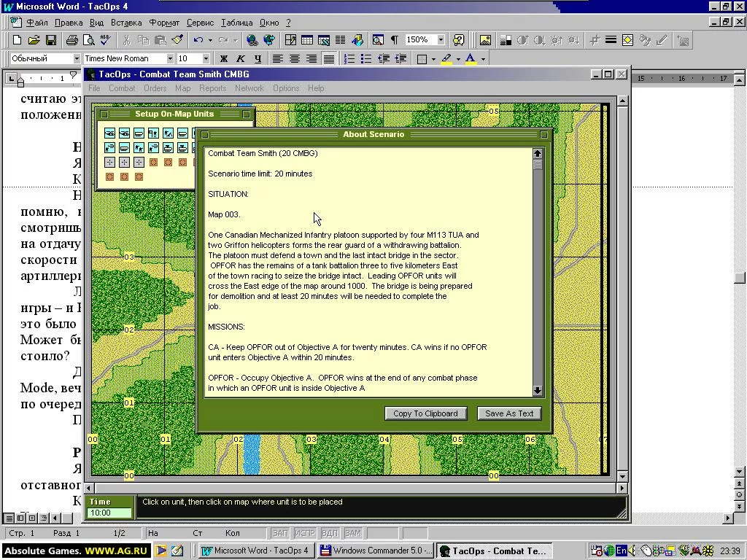
Task: Open the Формат menu
Action: (x=164, y=23)
